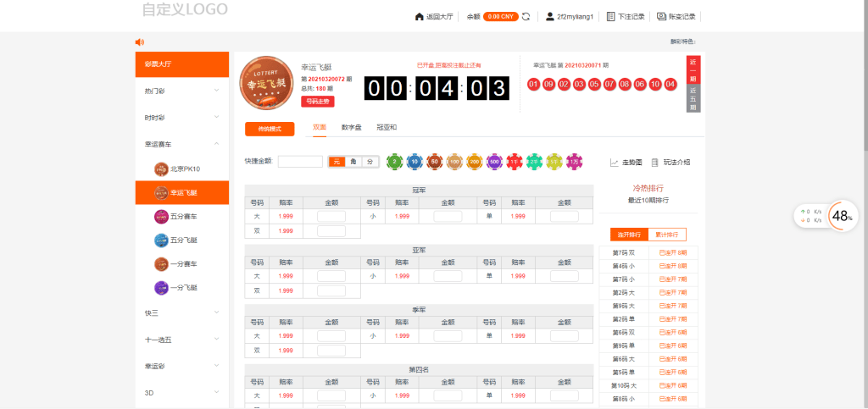
Task: Refresh the balance with the circular arrows icon
Action: [x=526, y=16]
